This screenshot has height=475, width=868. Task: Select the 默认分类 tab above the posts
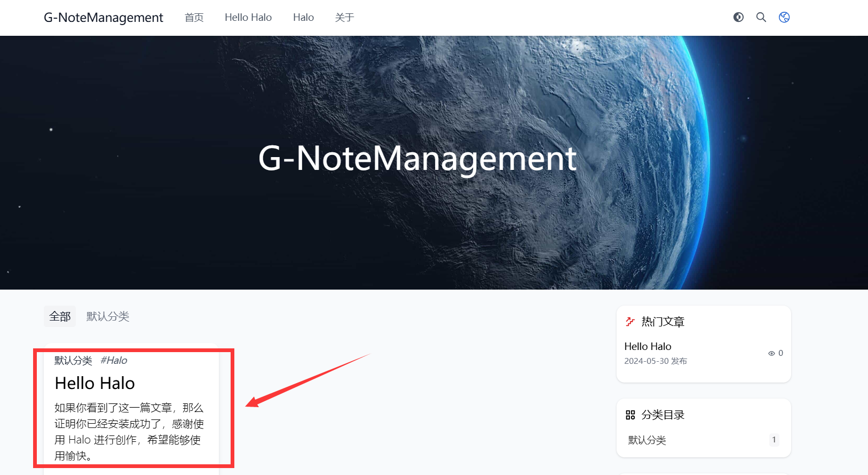[108, 316]
